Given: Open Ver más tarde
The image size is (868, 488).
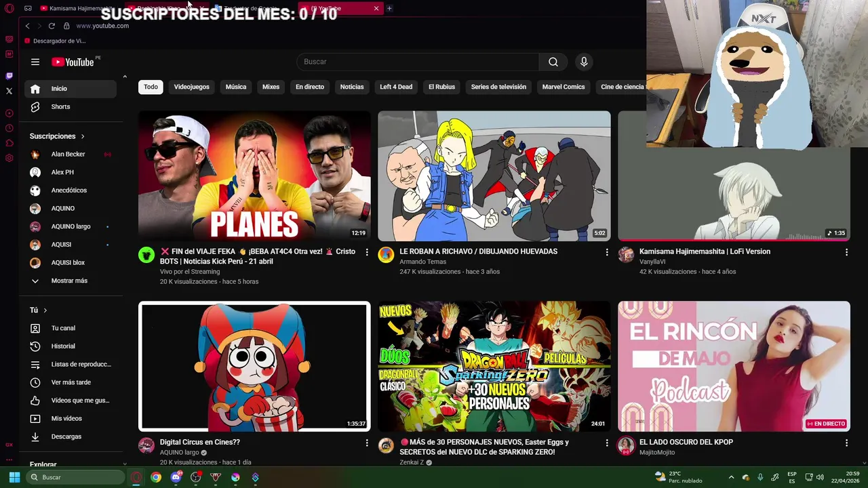Looking at the screenshot, I should 71,382.
